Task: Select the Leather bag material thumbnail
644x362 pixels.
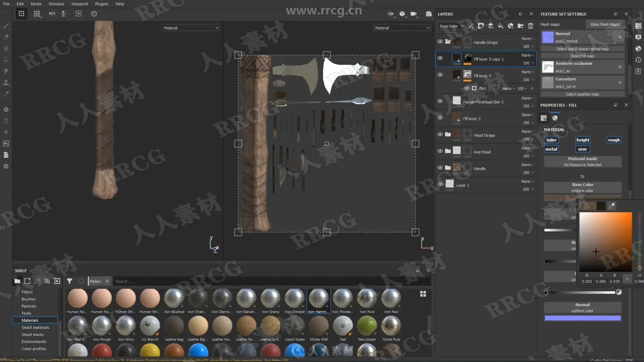Action: 174,326
